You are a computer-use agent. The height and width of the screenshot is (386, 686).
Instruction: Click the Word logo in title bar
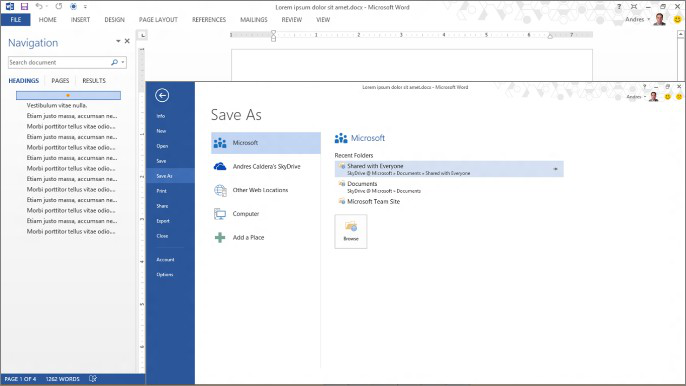pos(10,7)
